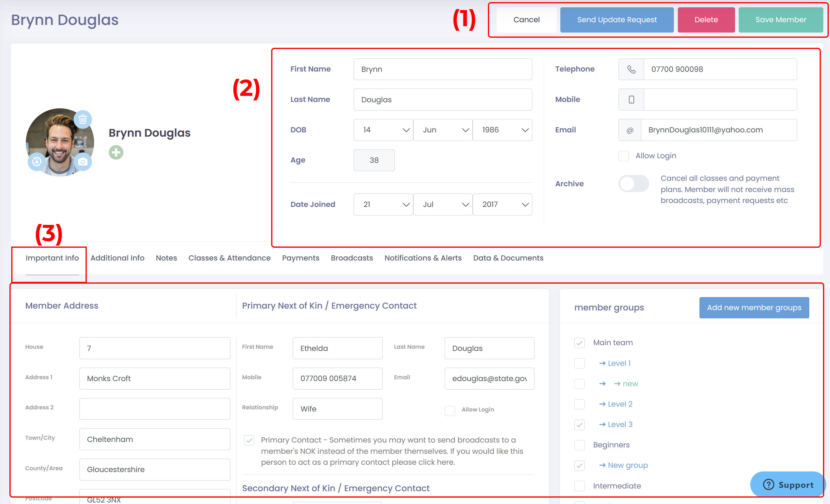Expand the Date Joined day dropdown

[x=383, y=205]
